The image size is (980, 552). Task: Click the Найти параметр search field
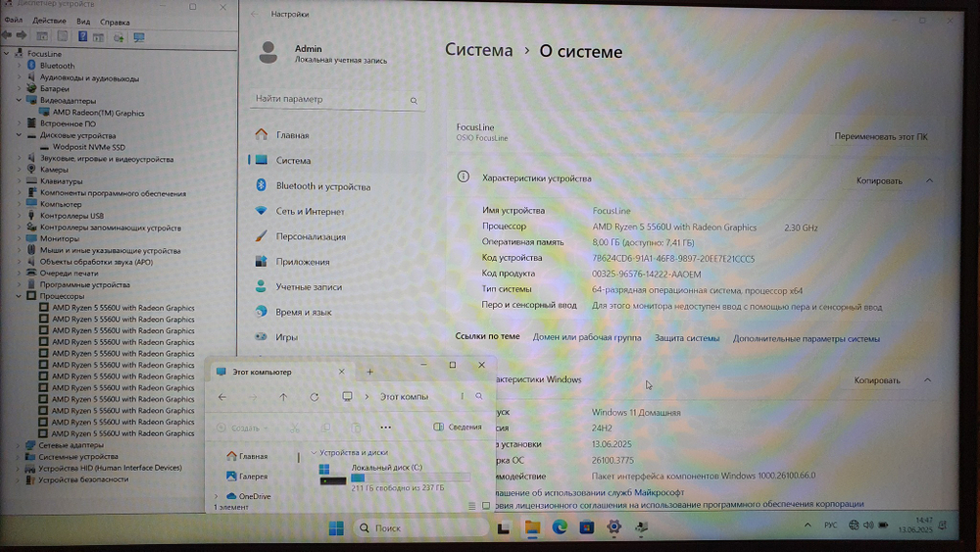[x=337, y=99]
